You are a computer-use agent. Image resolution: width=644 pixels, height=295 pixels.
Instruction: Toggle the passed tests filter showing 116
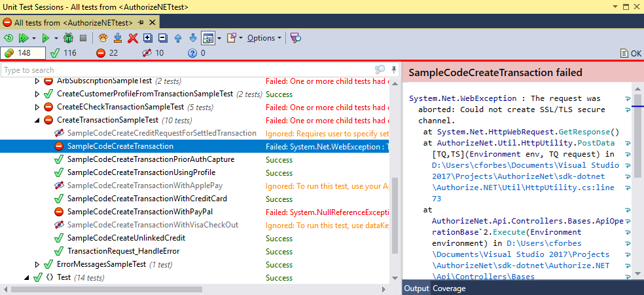[63, 53]
